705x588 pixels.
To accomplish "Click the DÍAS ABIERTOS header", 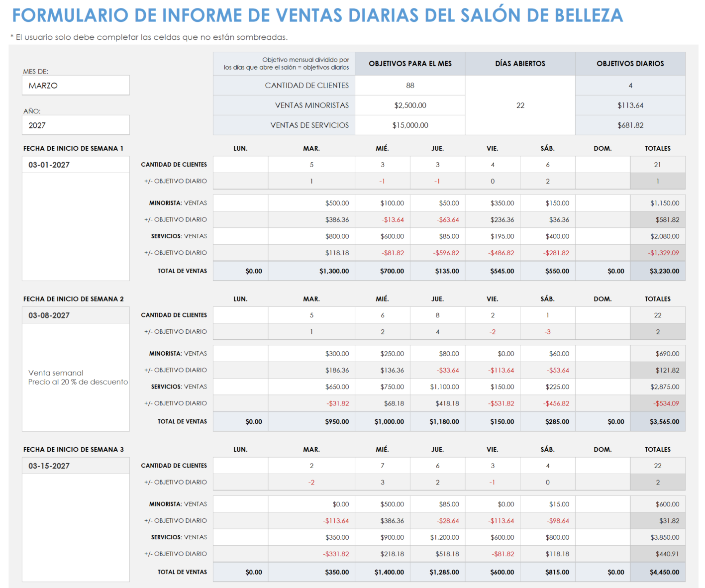I will coord(520,64).
